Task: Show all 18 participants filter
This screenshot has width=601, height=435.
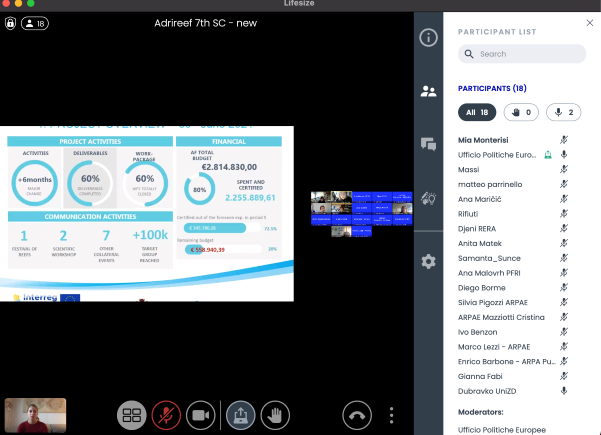Action: pyautogui.click(x=476, y=112)
